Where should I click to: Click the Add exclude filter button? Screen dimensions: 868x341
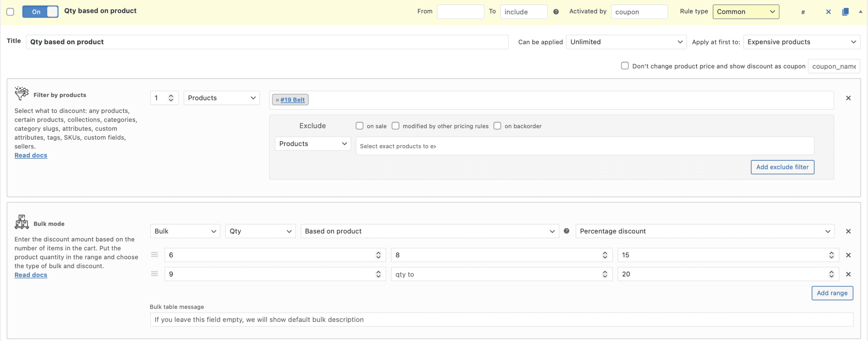click(x=782, y=167)
